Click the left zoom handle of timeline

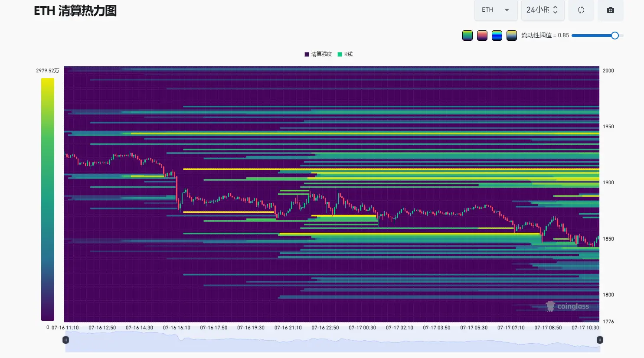66,340
